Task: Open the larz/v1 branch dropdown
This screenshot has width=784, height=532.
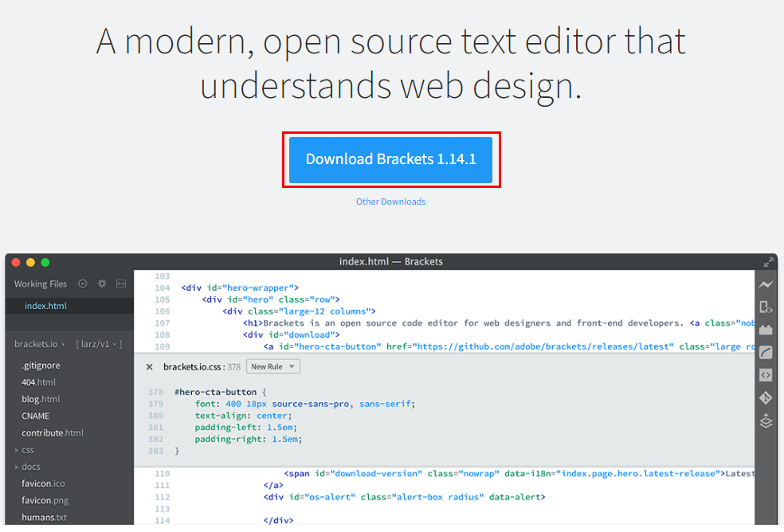Action: pos(99,344)
